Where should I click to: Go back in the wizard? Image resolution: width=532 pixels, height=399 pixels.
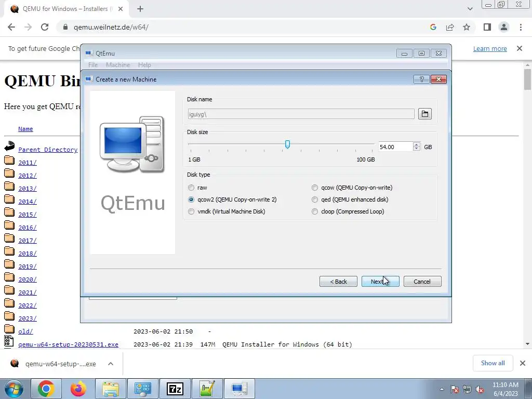[338, 281]
